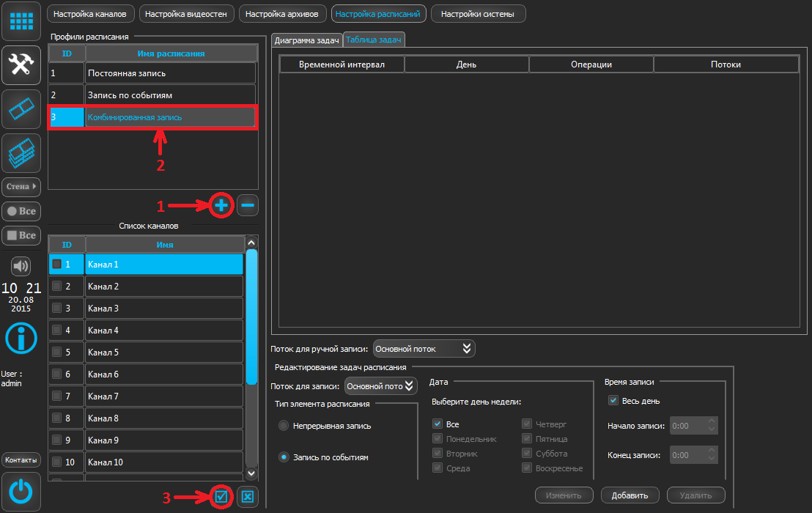The image size is (812, 513).
Task: Open the wrench and hammer settings icon
Action: pos(21,65)
